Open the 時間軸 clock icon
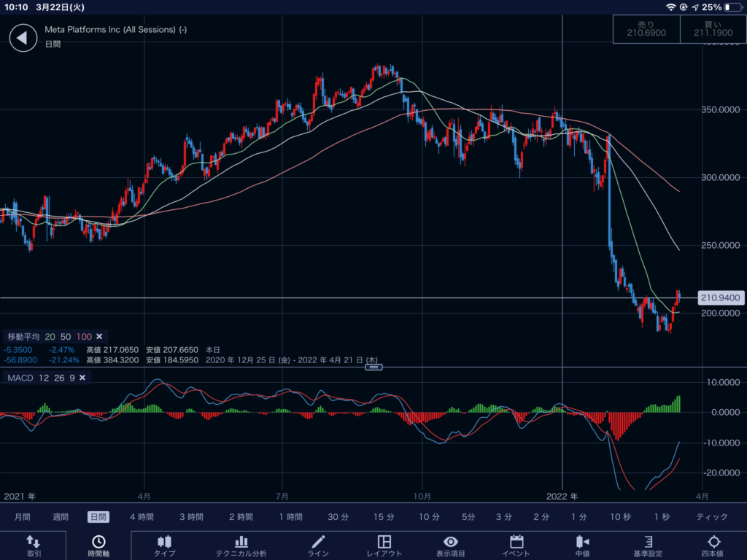Viewport: 747px width, 560px height. (x=98, y=542)
